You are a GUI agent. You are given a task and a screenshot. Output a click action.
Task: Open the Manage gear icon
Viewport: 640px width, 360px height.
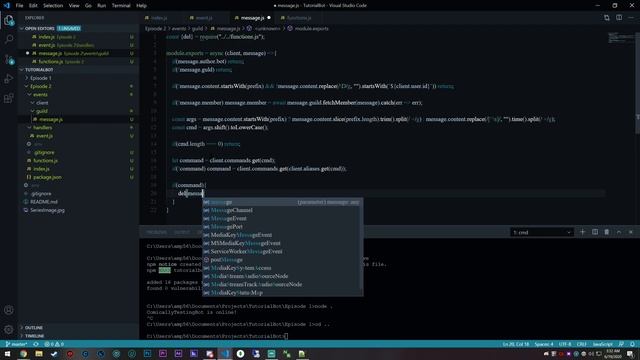[x=9, y=329]
